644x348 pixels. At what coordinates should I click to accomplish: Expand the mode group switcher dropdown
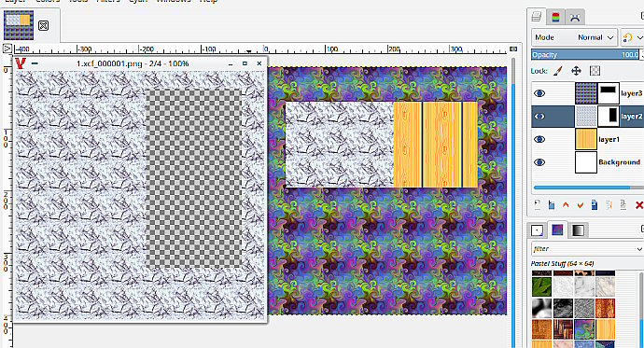(633, 37)
